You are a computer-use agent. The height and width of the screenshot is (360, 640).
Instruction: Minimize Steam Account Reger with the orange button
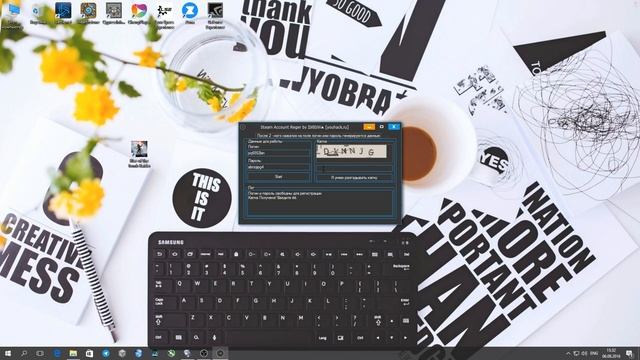[369, 127]
